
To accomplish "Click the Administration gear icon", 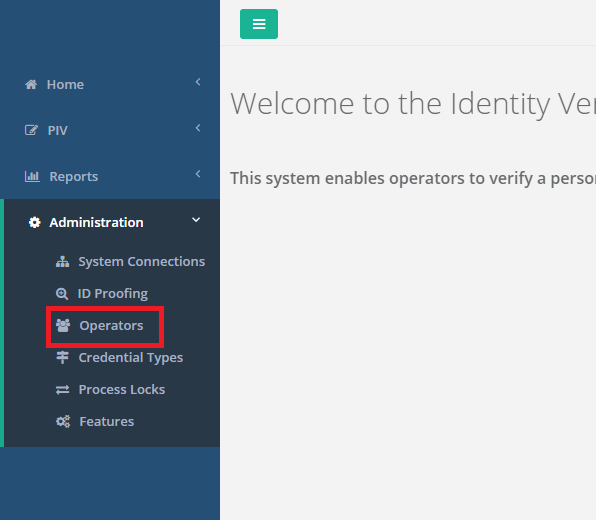I will click(35, 222).
